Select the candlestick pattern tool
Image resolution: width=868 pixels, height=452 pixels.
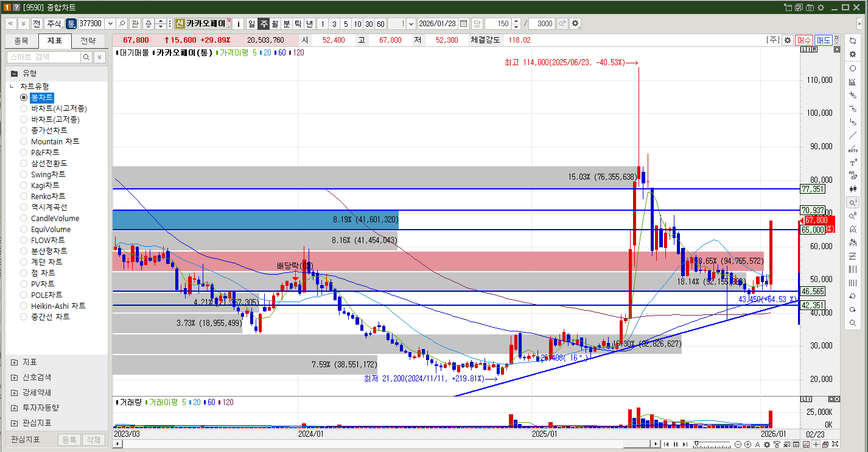[852, 189]
